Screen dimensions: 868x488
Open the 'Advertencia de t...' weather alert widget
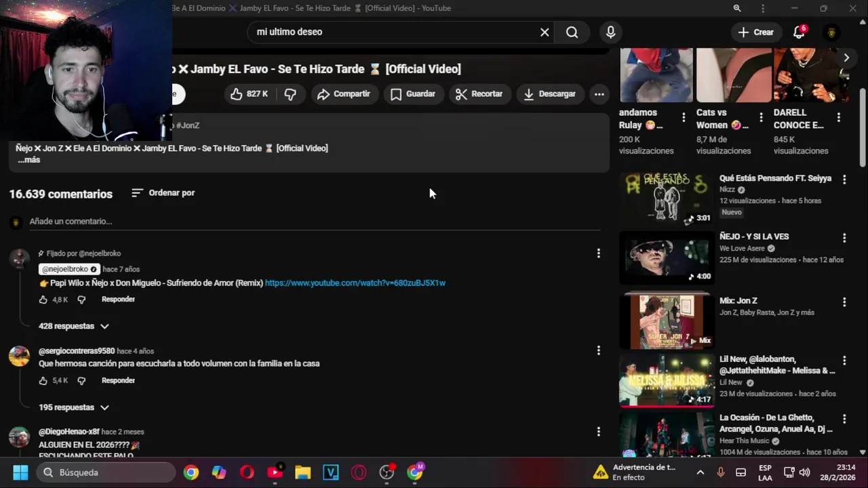click(635, 472)
